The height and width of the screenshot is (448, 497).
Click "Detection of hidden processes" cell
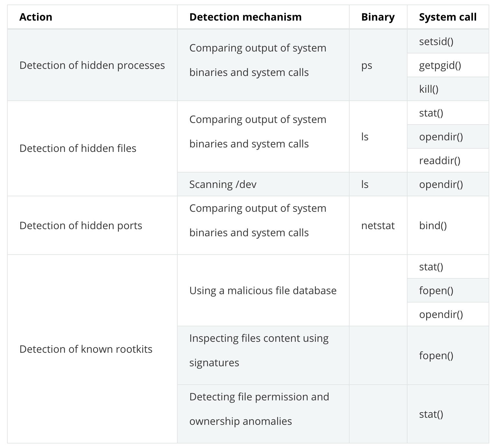pyautogui.click(x=92, y=65)
